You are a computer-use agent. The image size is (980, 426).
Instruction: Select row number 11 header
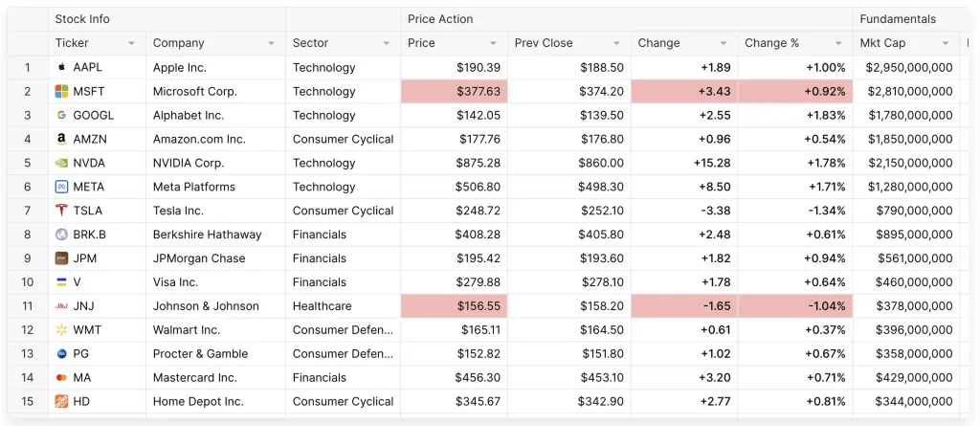28,306
